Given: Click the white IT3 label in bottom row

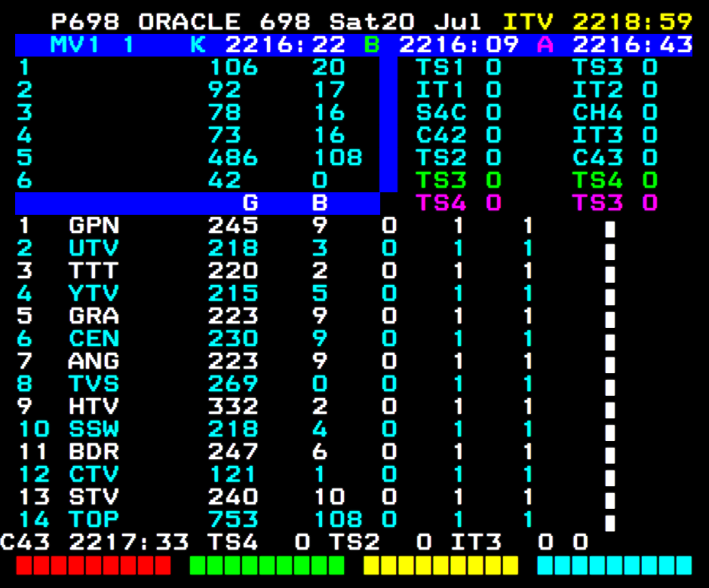Looking at the screenshot, I should 476,541.
